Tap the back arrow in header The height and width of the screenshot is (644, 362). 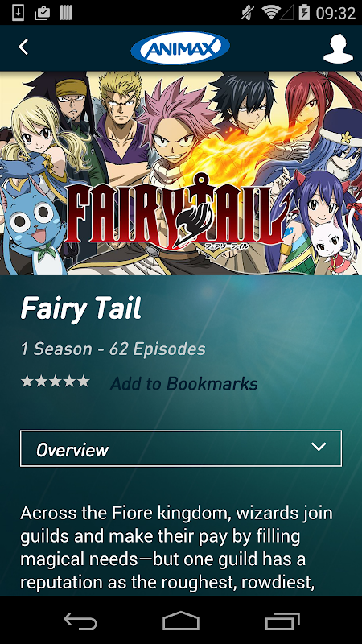pyautogui.click(x=23, y=47)
